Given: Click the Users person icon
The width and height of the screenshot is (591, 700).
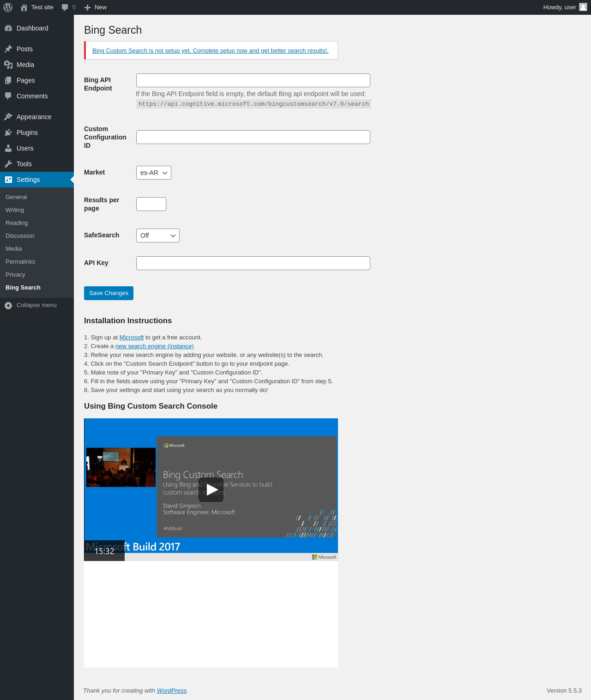Looking at the screenshot, I should point(8,148).
